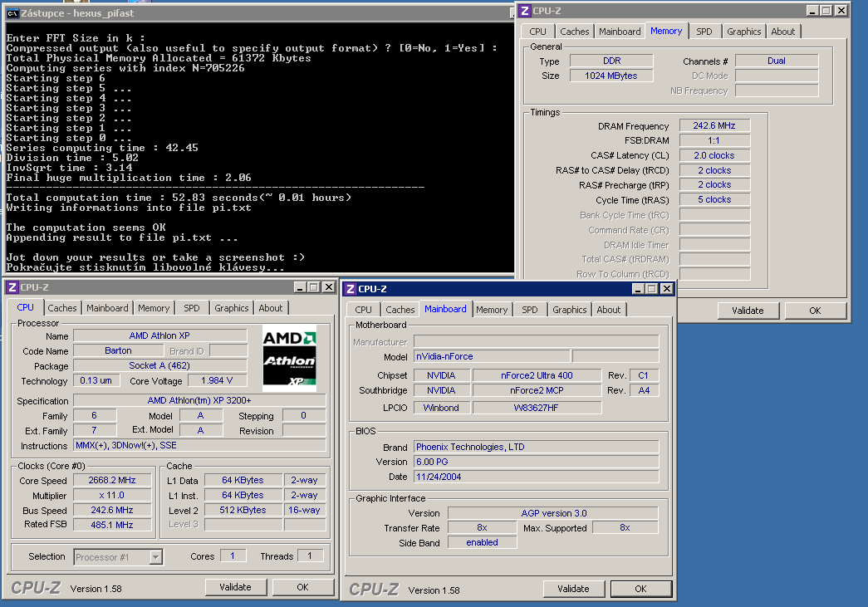Click the memory Size value 1024 MBytes

pos(611,76)
